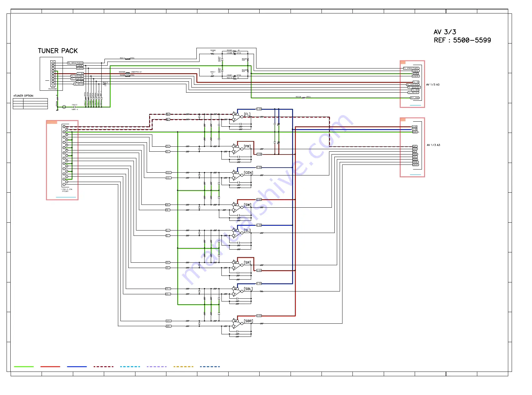This screenshot has height=395, width=532.
Task: Click the TUNER PACK heading
Action: coord(58,51)
